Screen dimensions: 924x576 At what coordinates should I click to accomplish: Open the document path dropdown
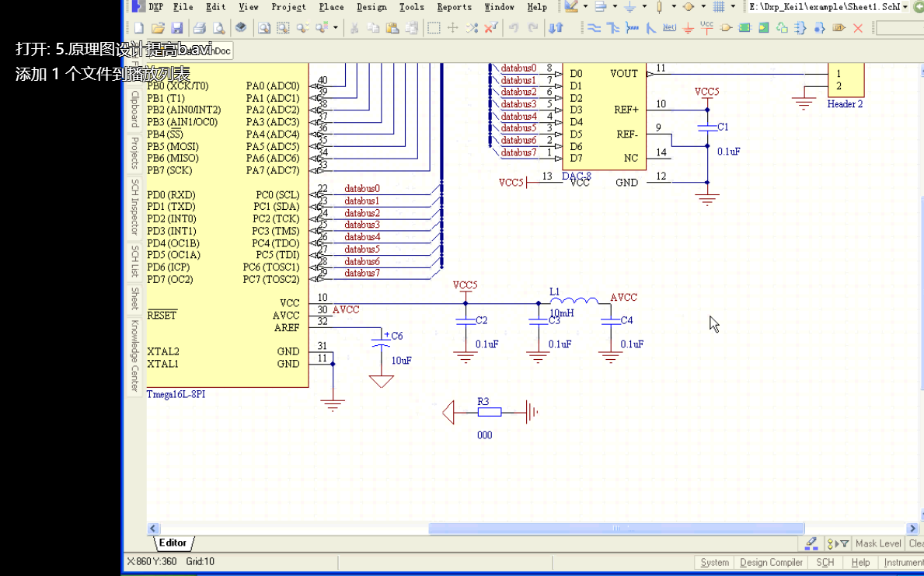click(905, 7)
